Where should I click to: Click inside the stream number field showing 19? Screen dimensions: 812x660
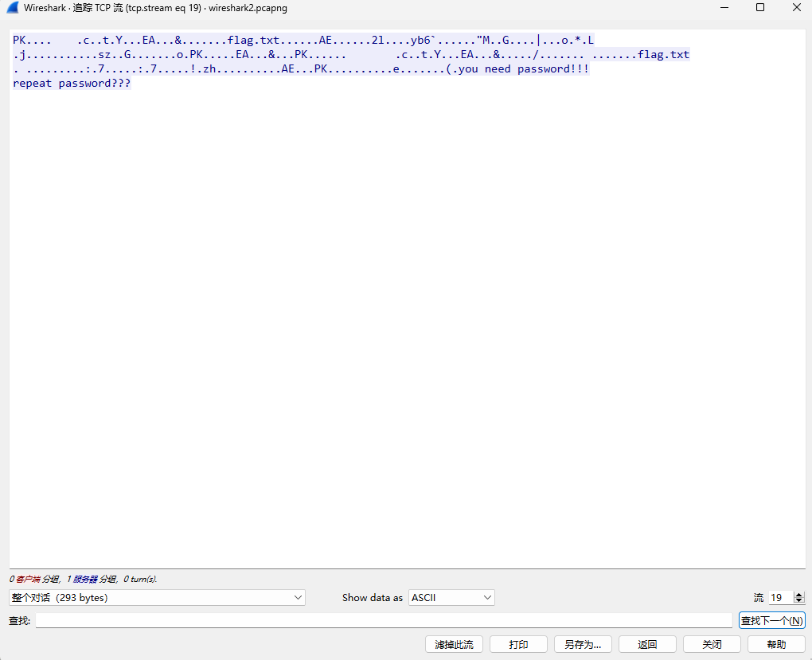[x=779, y=598]
